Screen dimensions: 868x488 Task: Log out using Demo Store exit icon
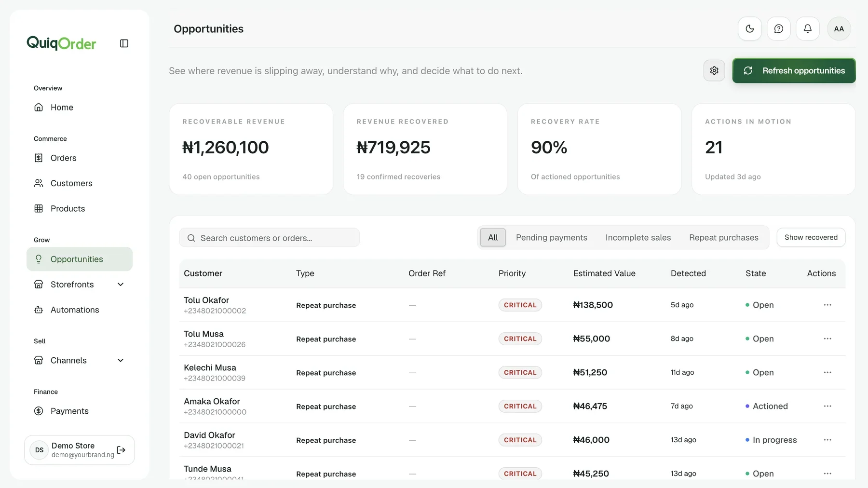[122, 450]
